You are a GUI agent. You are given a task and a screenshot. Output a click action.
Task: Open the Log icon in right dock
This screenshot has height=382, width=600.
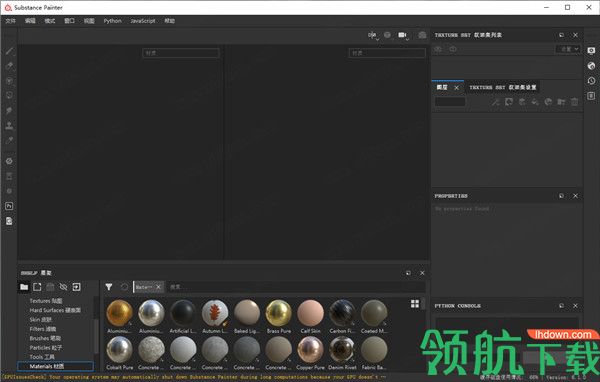pos(591,96)
